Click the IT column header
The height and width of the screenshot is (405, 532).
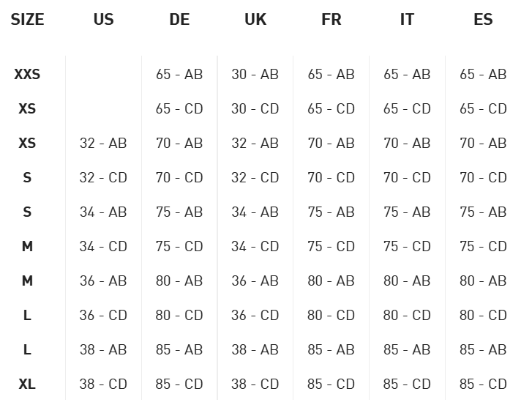pyautogui.click(x=407, y=20)
